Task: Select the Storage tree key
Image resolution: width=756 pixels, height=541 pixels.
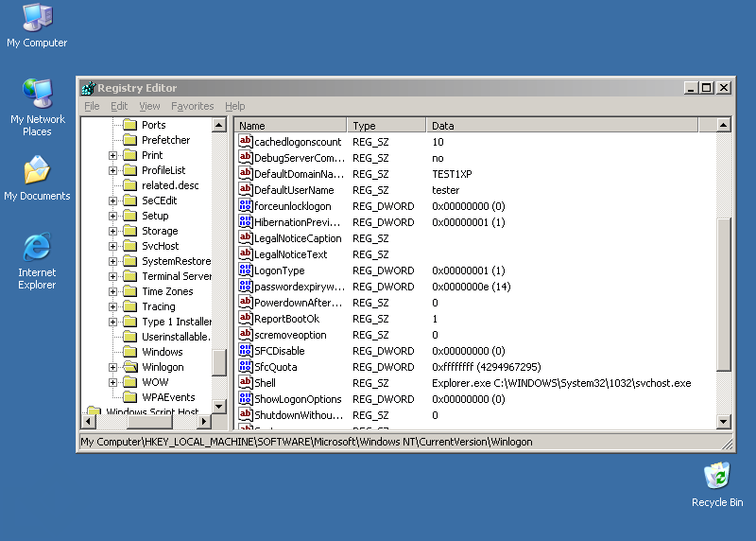Action: click(x=160, y=231)
